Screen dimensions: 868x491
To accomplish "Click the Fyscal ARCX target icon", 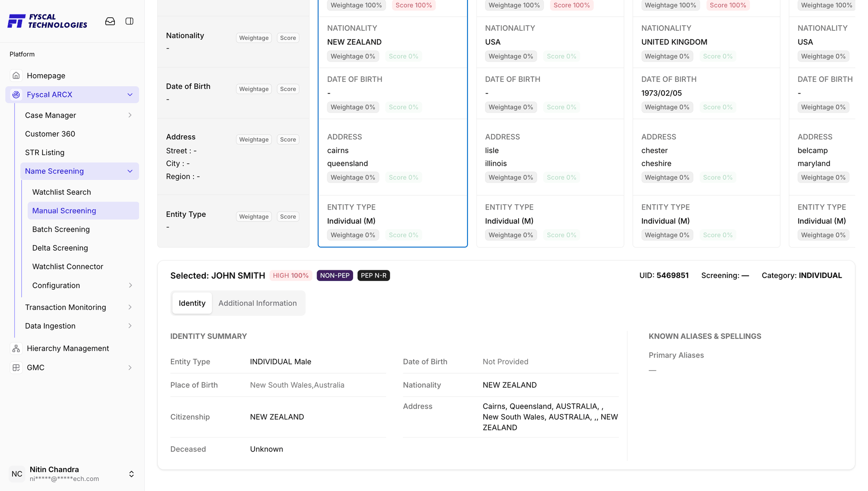I will (x=16, y=95).
